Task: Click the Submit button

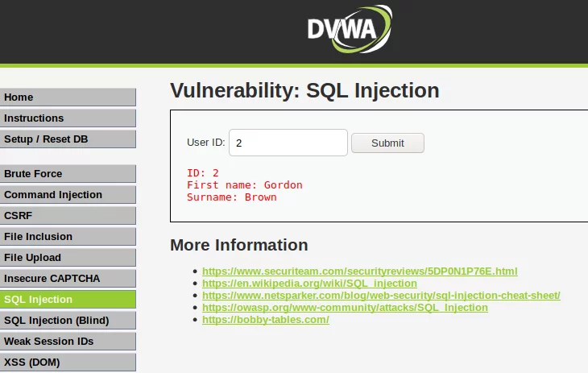Action: pyautogui.click(x=387, y=143)
